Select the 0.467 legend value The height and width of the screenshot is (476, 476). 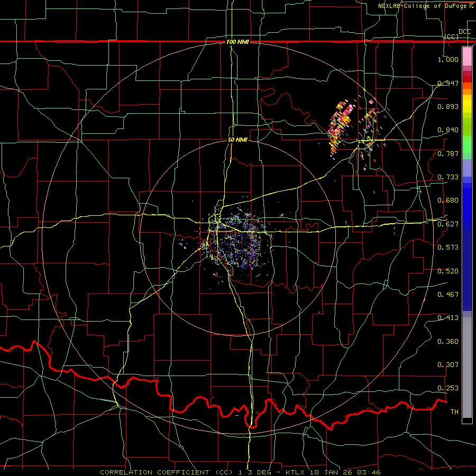[x=448, y=295]
